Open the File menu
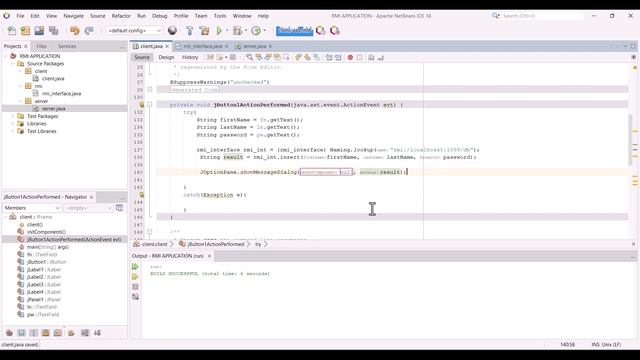The height and width of the screenshot is (360, 640). [x=20, y=16]
